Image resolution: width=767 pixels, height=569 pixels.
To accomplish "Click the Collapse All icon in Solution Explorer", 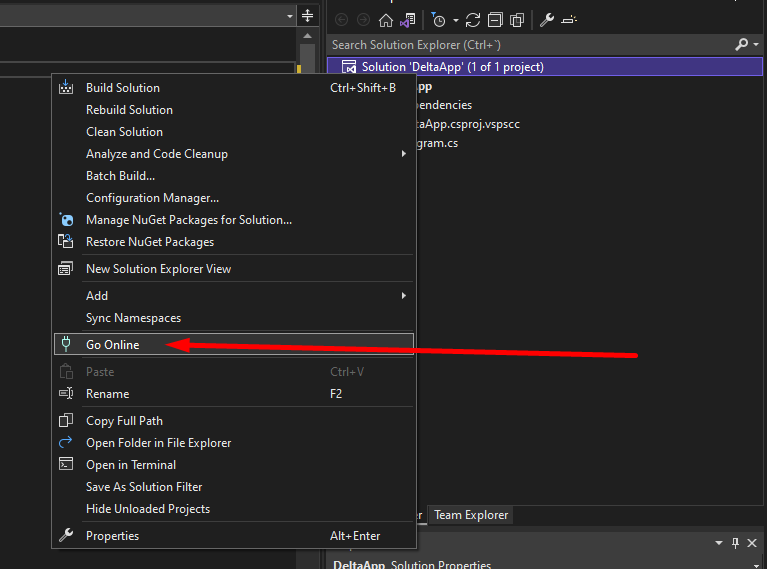I will coord(496,20).
